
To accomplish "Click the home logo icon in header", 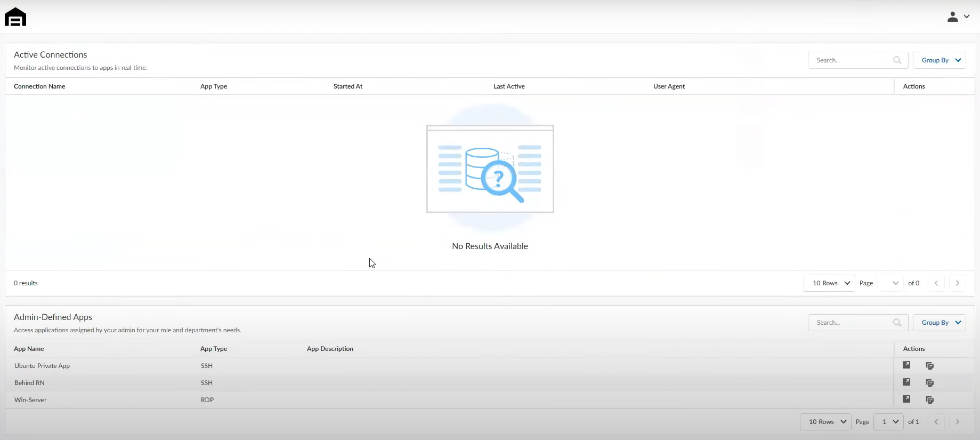I will tap(15, 17).
